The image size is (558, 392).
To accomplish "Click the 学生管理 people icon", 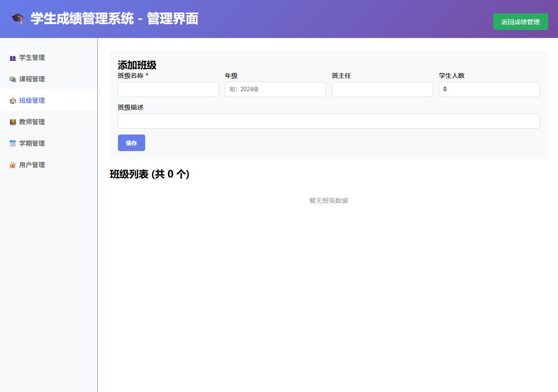I will point(13,58).
